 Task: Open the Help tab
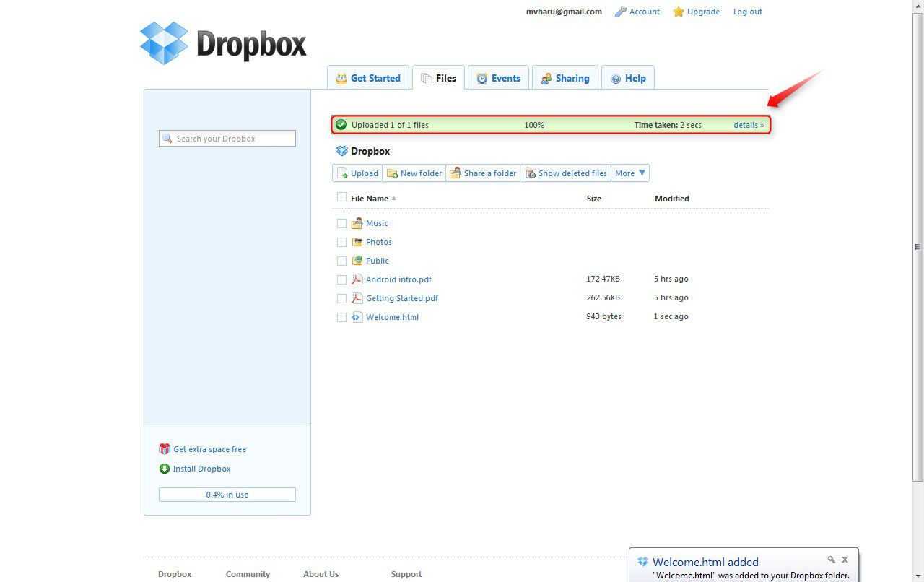(628, 78)
